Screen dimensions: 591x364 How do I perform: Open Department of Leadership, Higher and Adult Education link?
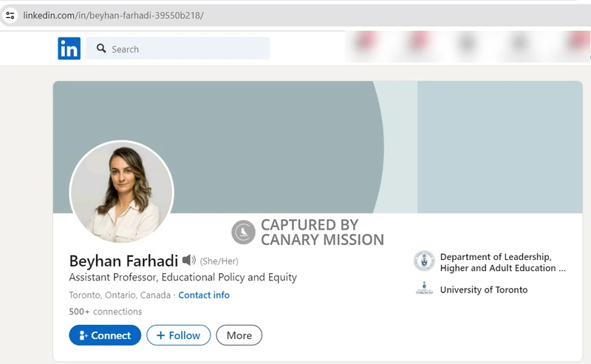coord(502,262)
